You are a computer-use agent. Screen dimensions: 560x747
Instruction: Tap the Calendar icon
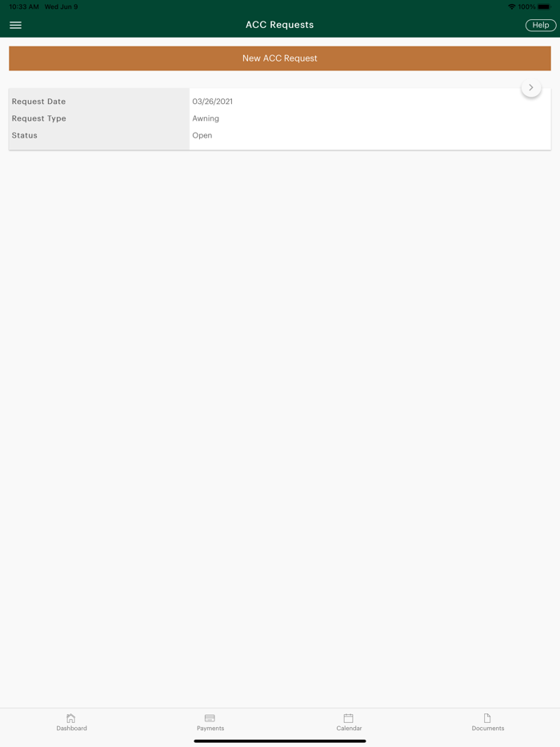[348, 718]
